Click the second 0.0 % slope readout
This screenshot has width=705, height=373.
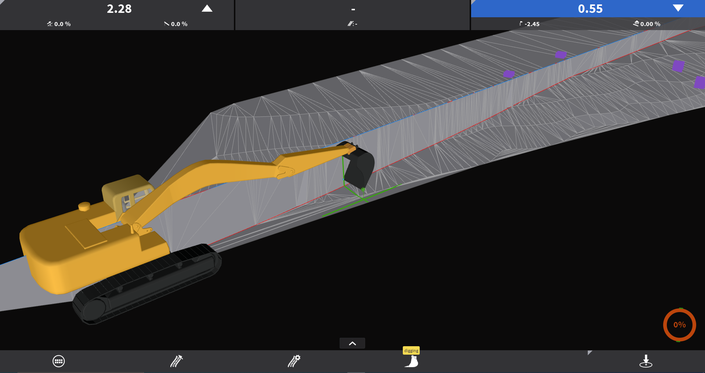176,24
